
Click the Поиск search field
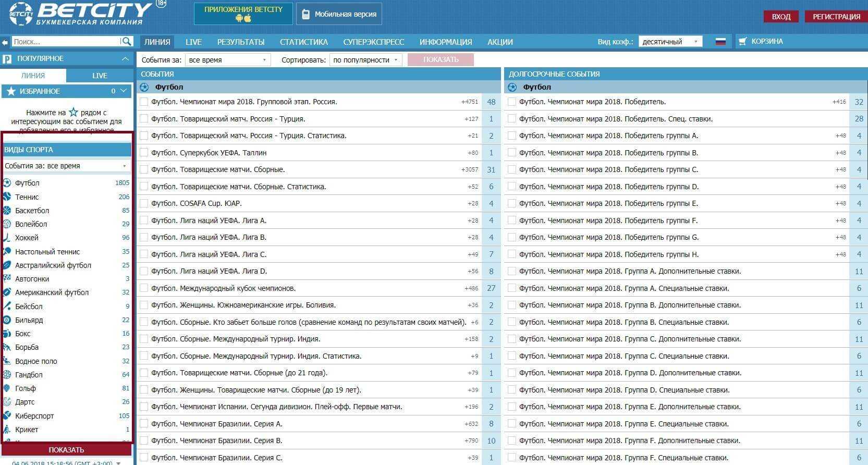[x=66, y=42]
